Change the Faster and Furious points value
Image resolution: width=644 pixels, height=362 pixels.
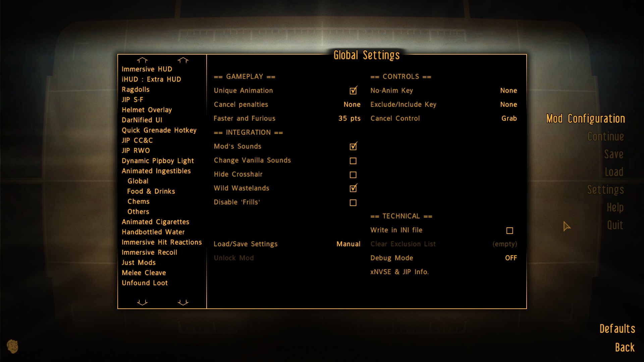point(348,118)
